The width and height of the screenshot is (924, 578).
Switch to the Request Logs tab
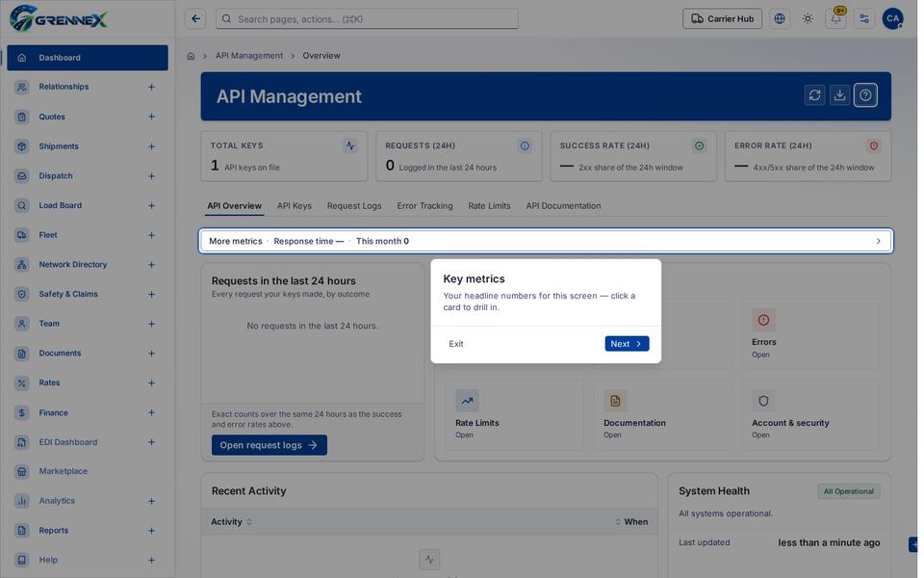point(354,206)
